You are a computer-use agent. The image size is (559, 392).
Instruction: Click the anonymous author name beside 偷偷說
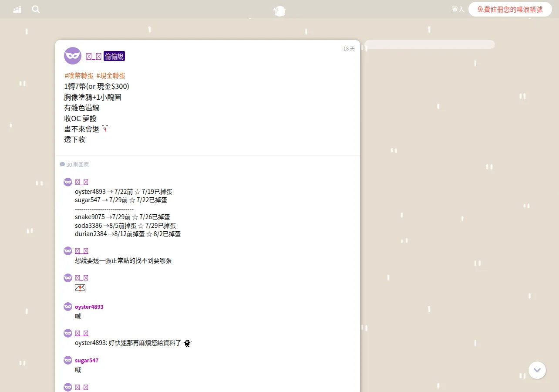94,56
